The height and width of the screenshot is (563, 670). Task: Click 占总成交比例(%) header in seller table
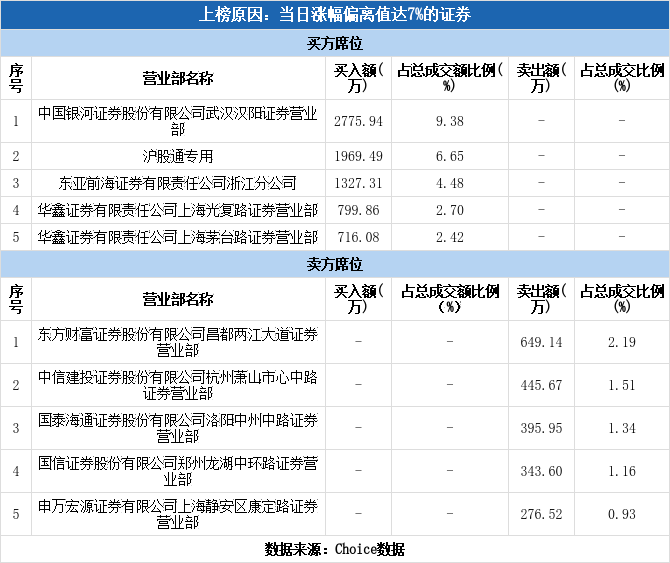pos(622,299)
